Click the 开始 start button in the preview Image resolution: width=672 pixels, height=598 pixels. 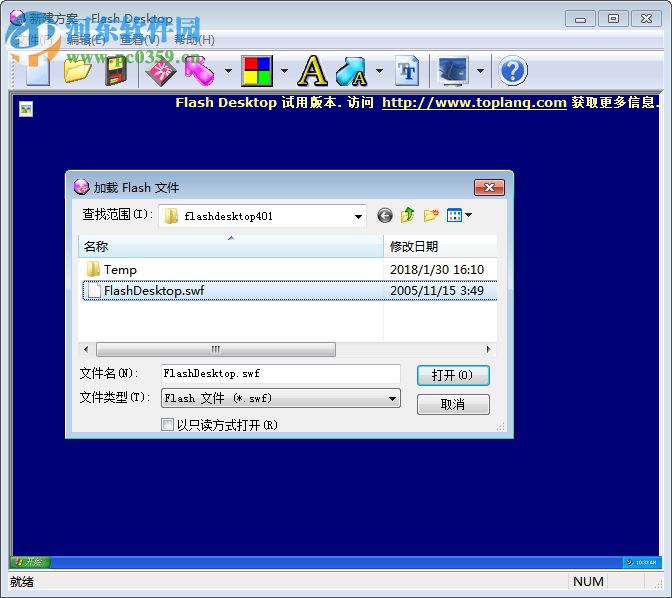(x=30, y=562)
